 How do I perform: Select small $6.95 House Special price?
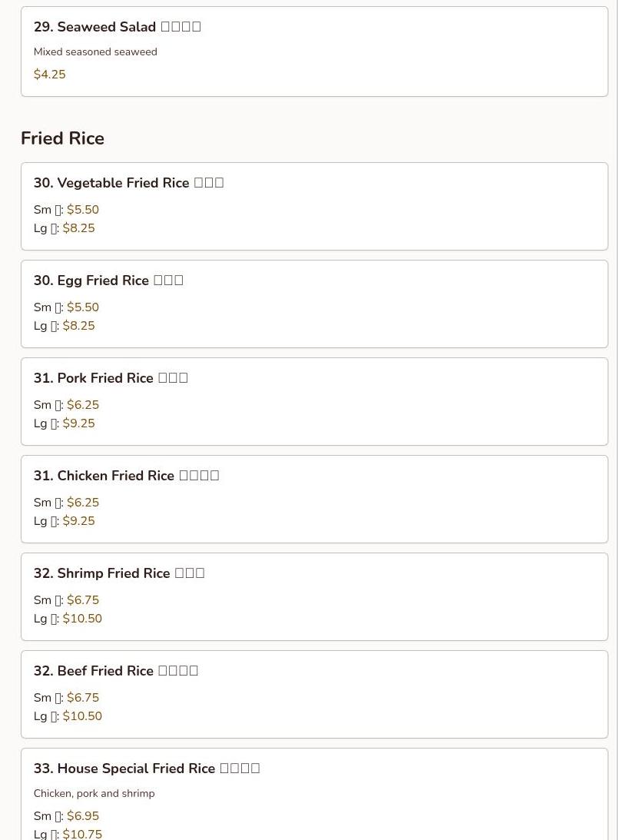click(x=82, y=816)
